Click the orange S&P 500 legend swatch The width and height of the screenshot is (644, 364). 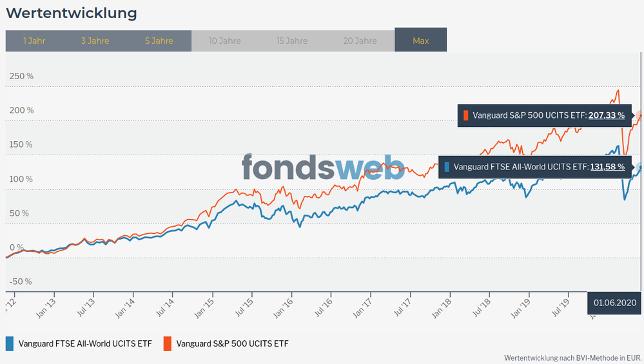click(167, 343)
